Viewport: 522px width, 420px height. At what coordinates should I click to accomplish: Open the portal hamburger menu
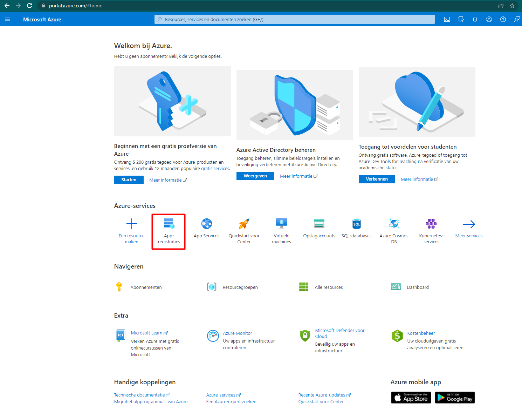click(8, 20)
